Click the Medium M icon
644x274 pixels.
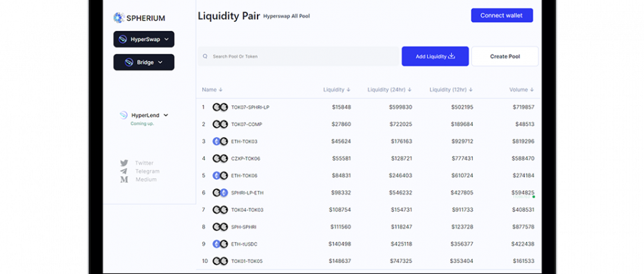pyautogui.click(x=124, y=179)
